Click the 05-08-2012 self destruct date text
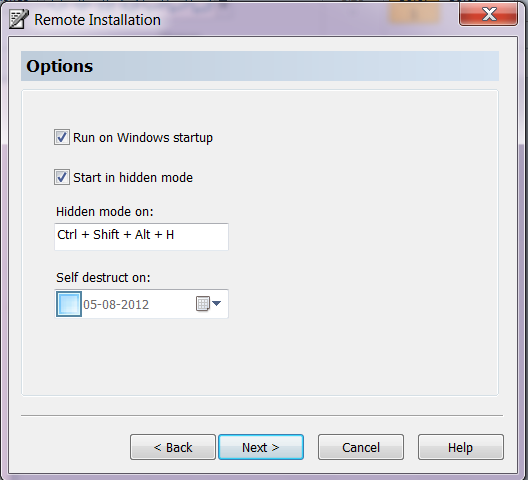This screenshot has width=528, height=480. (116, 305)
